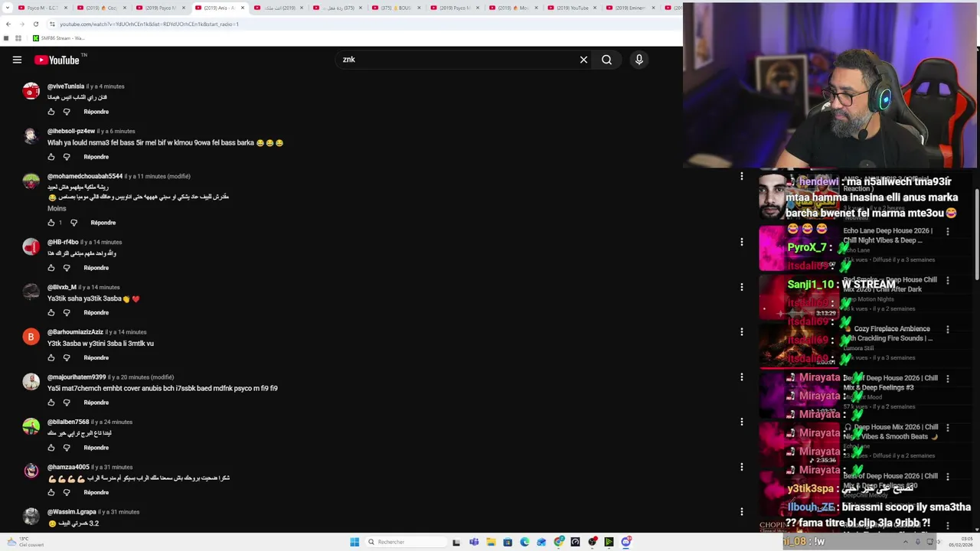Like the comment by @viveTunisia
980x551 pixels.
(51, 112)
